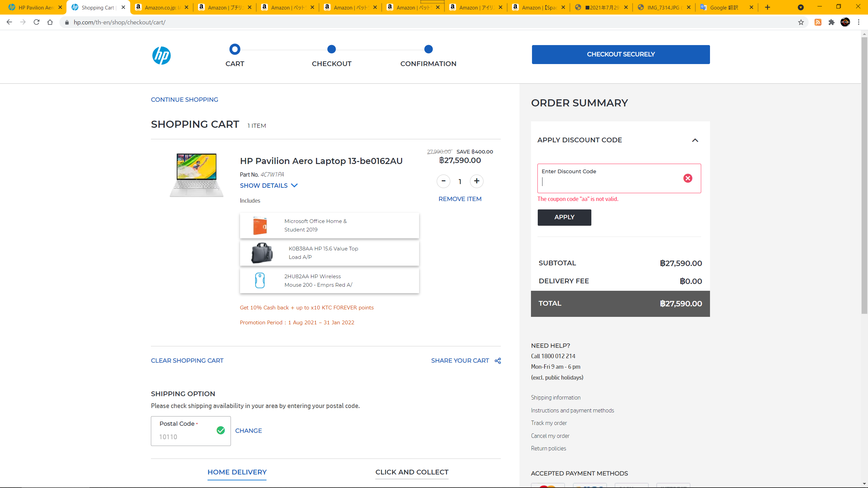Increase laptop quantity with plus button
This screenshot has width=868, height=488.
477,181
